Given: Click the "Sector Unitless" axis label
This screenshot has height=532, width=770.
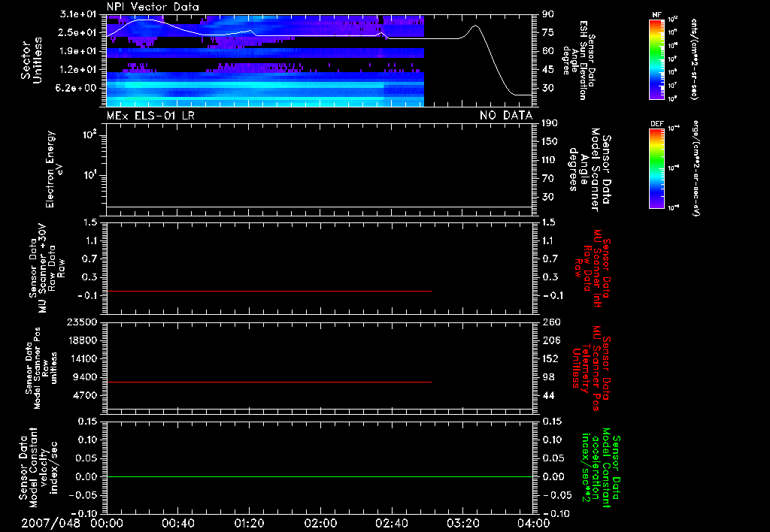Looking at the screenshot, I should pyautogui.click(x=32, y=60).
